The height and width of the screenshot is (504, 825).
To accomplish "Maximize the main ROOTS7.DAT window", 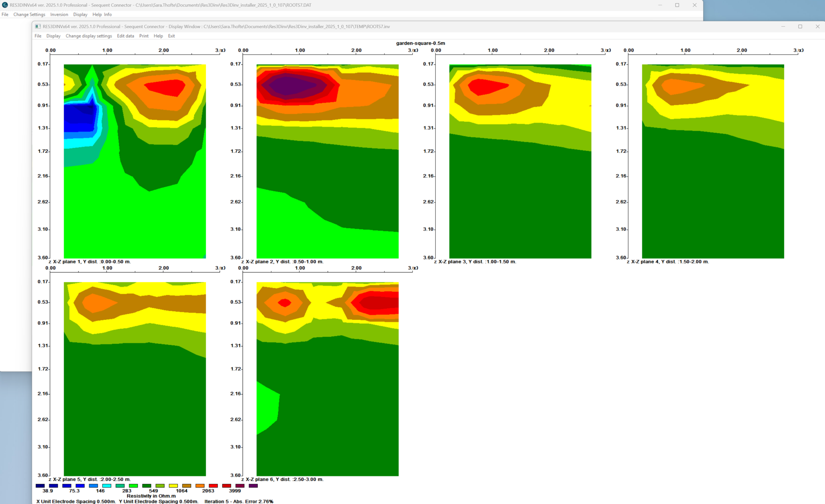I will click(x=677, y=5).
